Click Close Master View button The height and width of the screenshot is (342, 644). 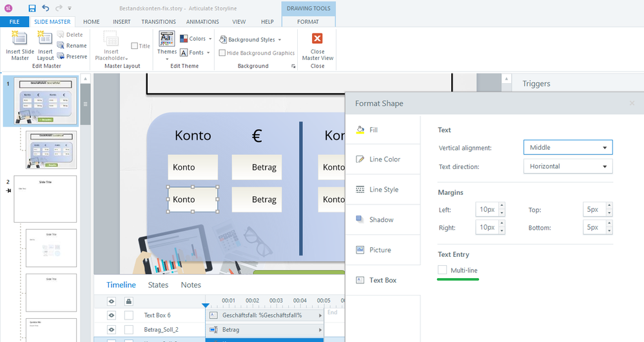(x=317, y=46)
